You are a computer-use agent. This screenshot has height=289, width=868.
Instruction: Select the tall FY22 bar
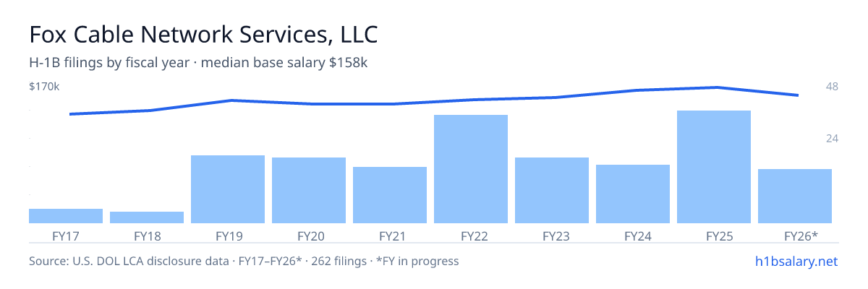[471, 169]
